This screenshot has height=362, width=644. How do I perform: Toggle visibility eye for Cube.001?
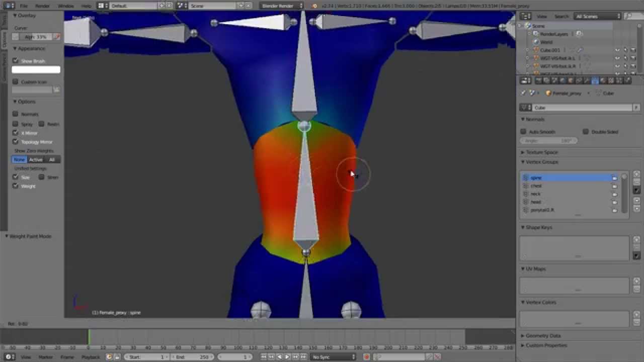coord(617,50)
